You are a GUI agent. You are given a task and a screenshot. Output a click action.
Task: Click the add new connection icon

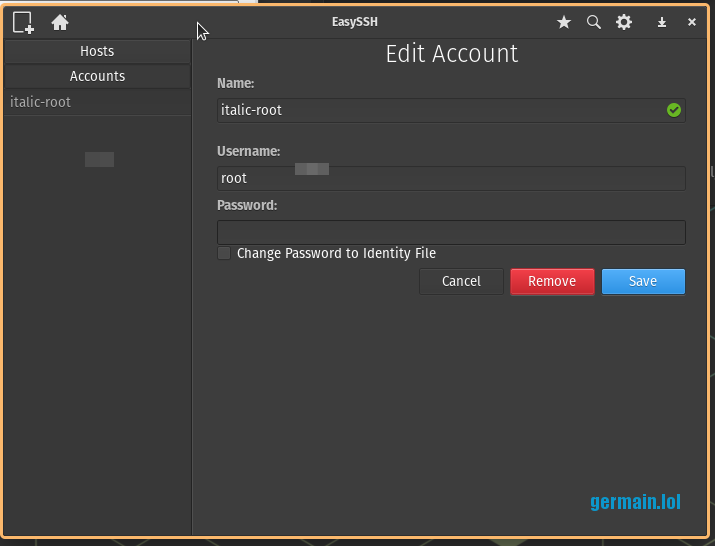click(23, 22)
